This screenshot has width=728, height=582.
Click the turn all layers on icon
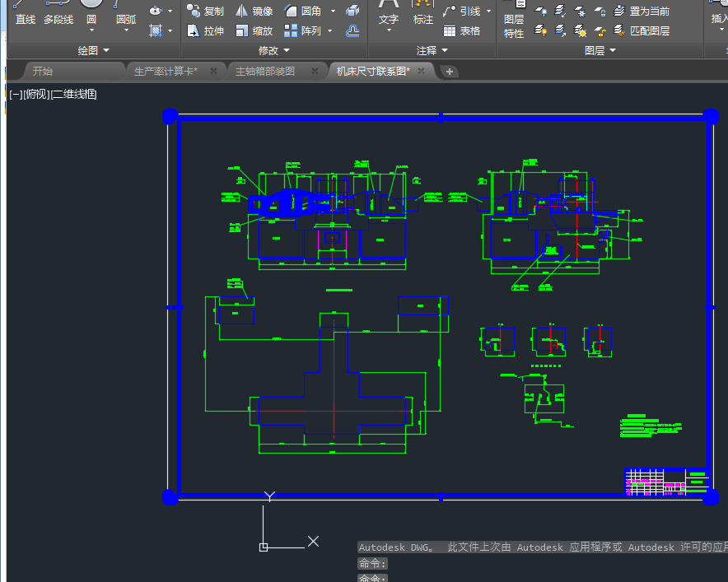pyautogui.click(x=540, y=30)
